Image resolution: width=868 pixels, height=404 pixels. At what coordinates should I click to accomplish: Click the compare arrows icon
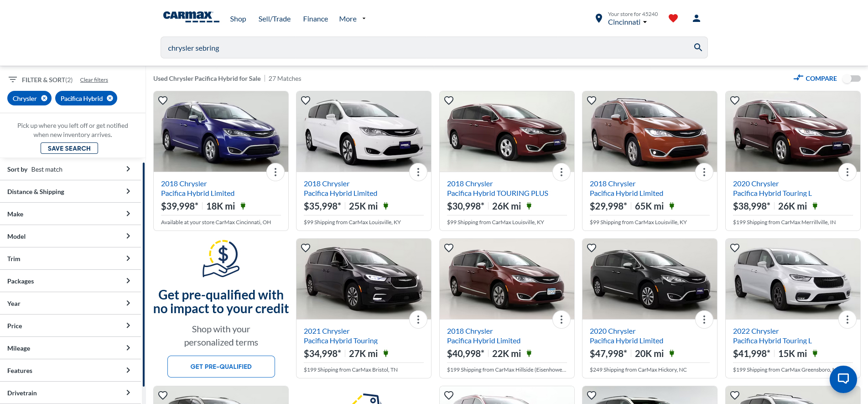coord(798,78)
